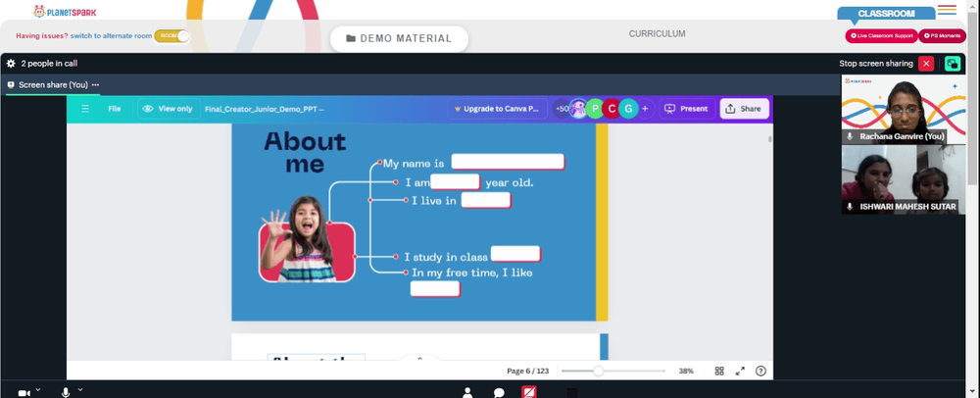Click the blank box after I live in
The height and width of the screenshot is (398, 980).
[486, 201]
